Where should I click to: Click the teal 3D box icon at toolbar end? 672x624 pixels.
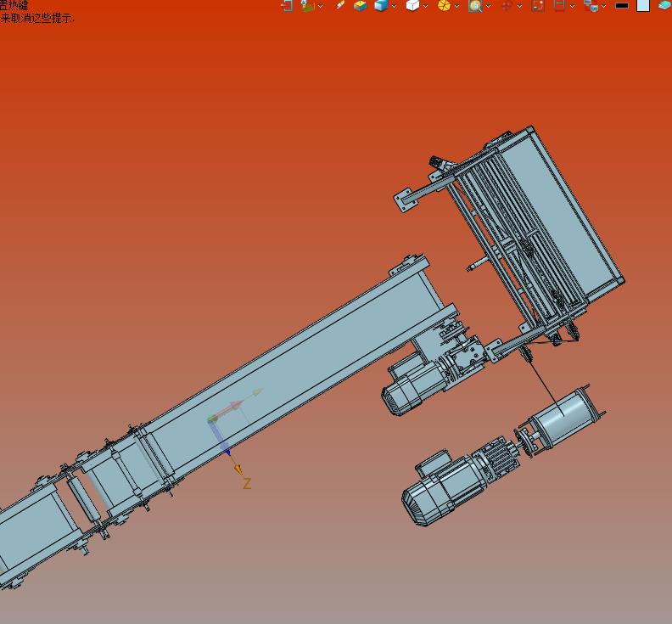tap(665, 5)
